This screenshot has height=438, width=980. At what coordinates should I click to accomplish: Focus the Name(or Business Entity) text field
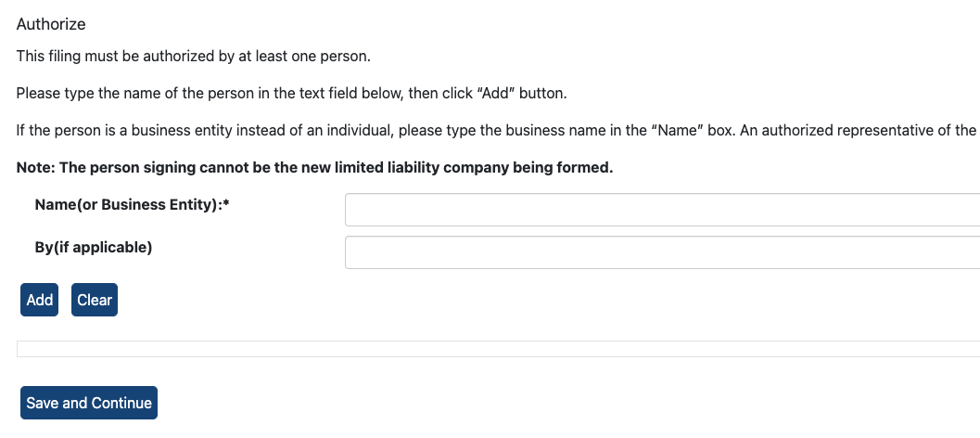coord(662,210)
